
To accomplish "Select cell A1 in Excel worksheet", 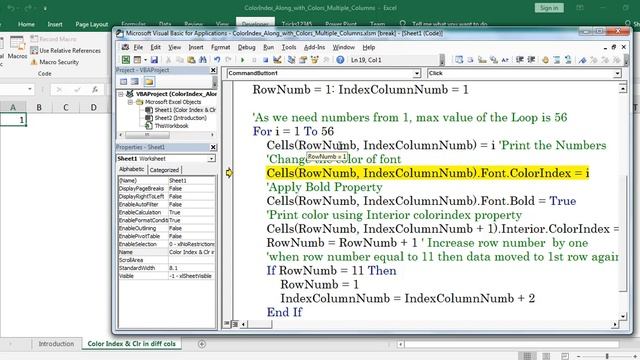I will coord(13,120).
